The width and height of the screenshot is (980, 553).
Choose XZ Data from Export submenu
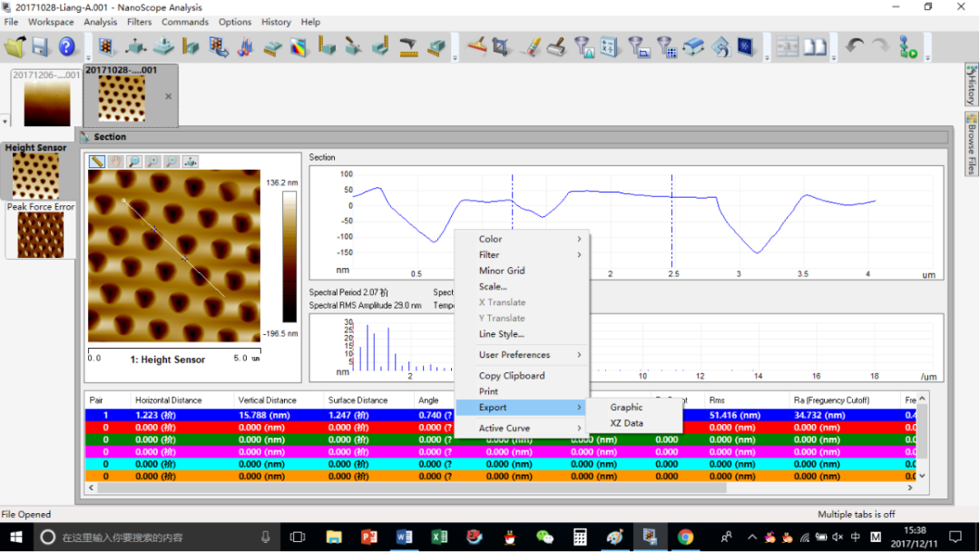626,423
